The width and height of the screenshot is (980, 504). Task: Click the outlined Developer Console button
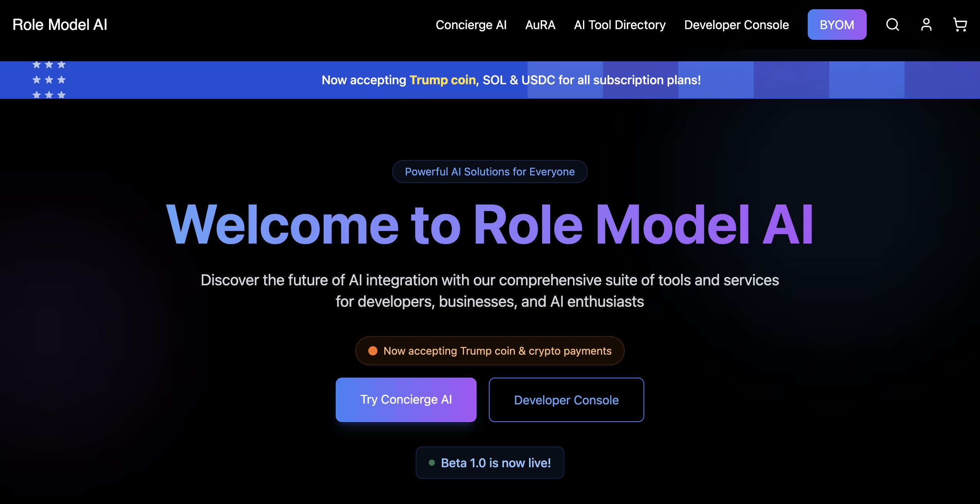pos(566,400)
